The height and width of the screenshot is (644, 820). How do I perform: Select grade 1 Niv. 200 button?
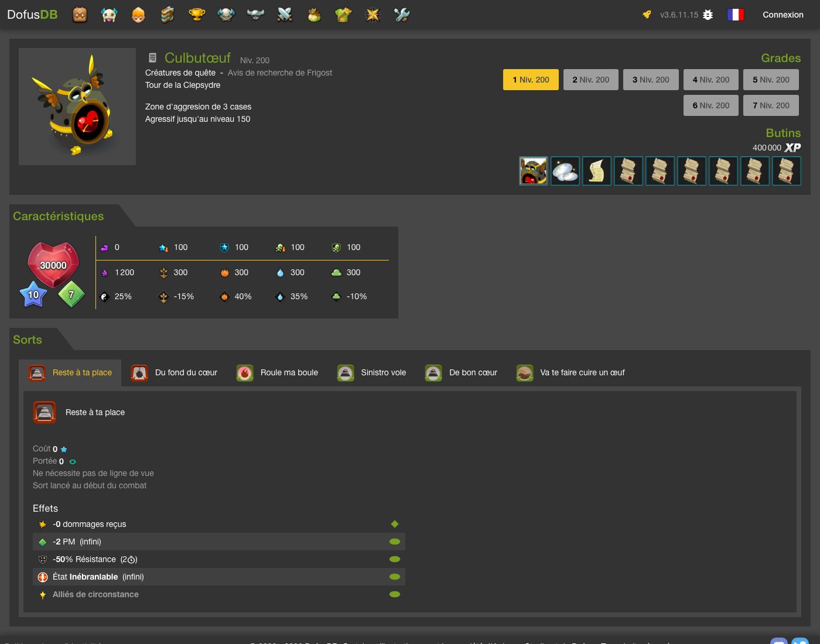(x=531, y=80)
